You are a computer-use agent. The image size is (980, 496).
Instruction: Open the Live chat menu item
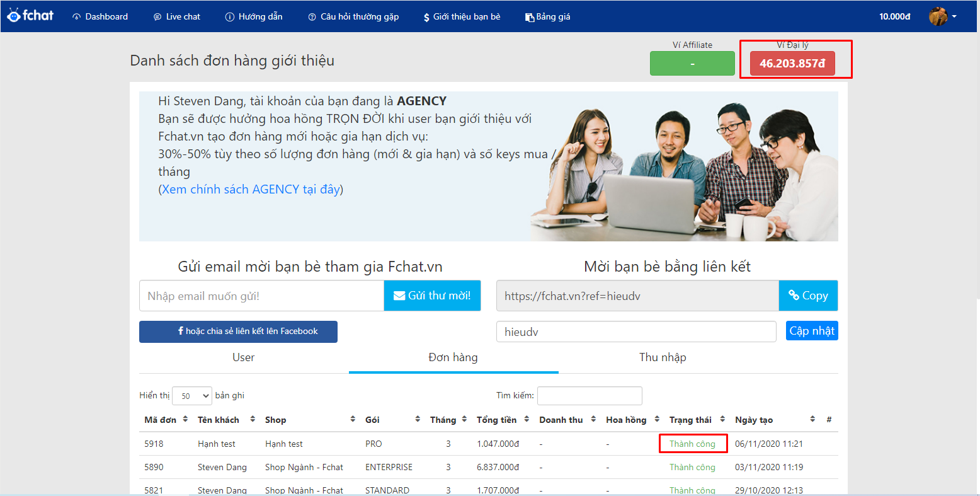(x=177, y=16)
